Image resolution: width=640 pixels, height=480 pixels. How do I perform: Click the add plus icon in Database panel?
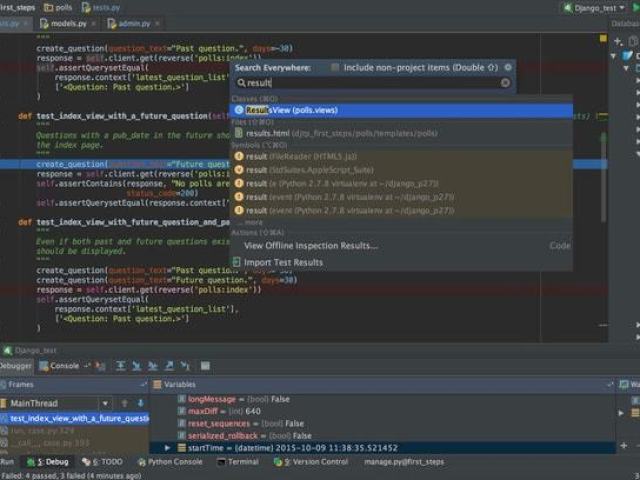[618, 41]
